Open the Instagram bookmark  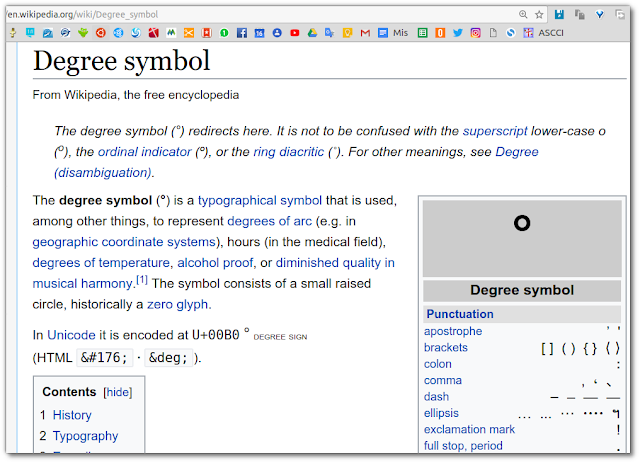tap(476, 33)
